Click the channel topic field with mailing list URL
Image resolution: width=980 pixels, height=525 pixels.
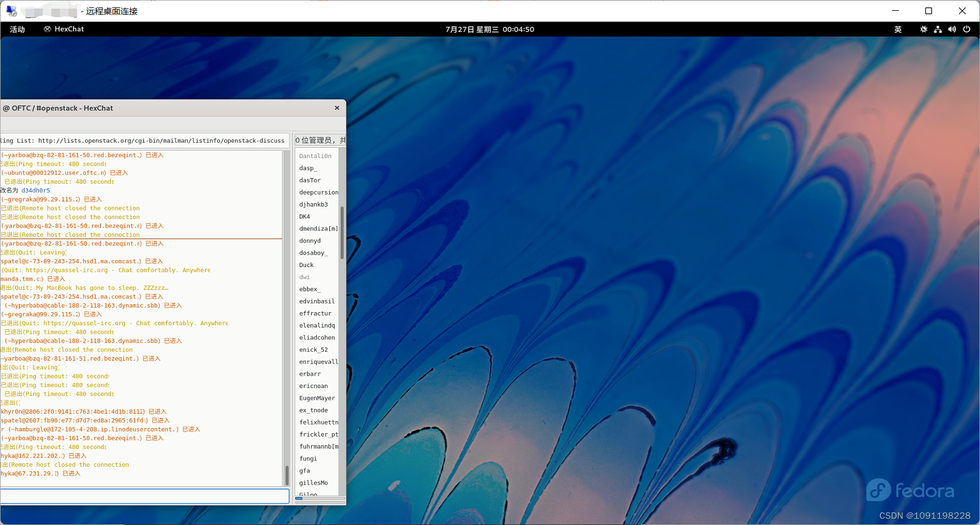tap(144, 140)
